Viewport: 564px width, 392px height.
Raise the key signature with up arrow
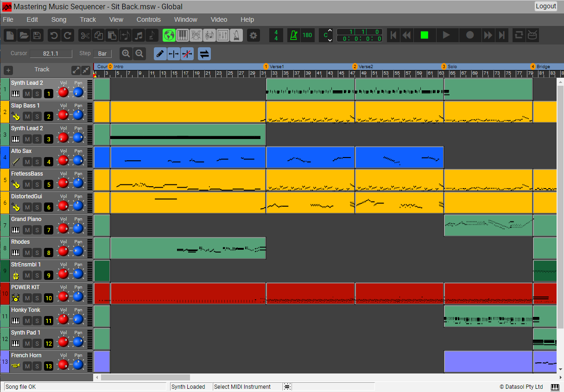coord(330,31)
